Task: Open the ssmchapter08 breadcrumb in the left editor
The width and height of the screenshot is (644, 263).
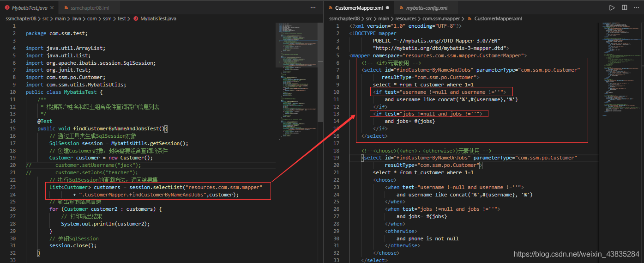Action: pos(21,18)
